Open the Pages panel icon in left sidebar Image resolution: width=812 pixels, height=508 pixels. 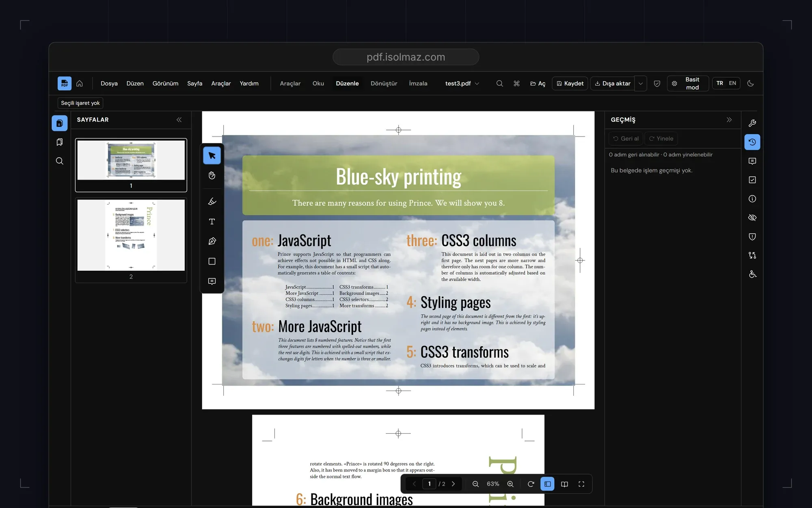click(x=60, y=123)
